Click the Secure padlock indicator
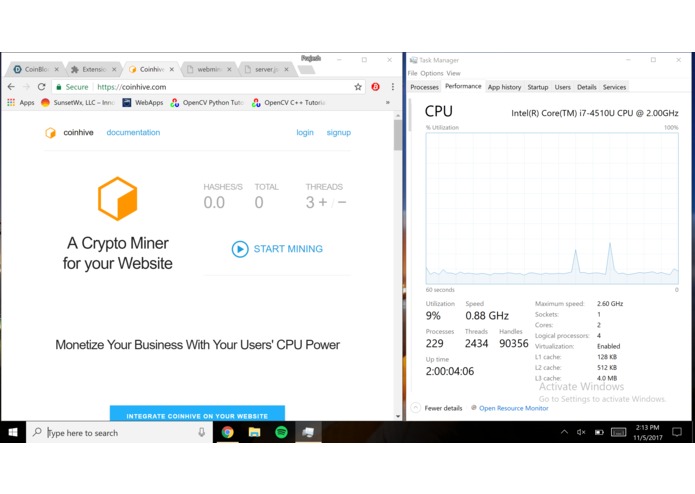 tap(72, 87)
